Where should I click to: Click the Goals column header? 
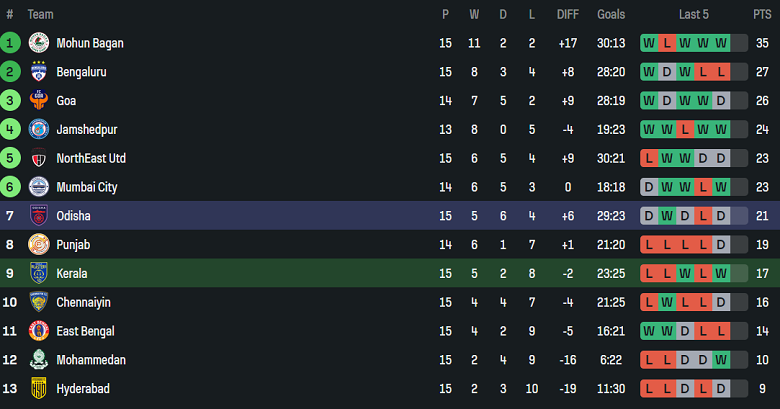(x=611, y=14)
